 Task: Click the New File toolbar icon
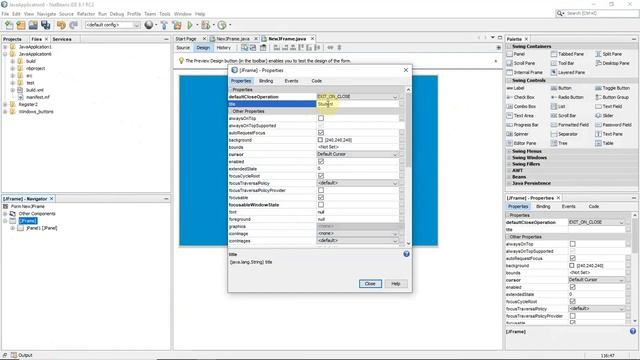pos(9,25)
